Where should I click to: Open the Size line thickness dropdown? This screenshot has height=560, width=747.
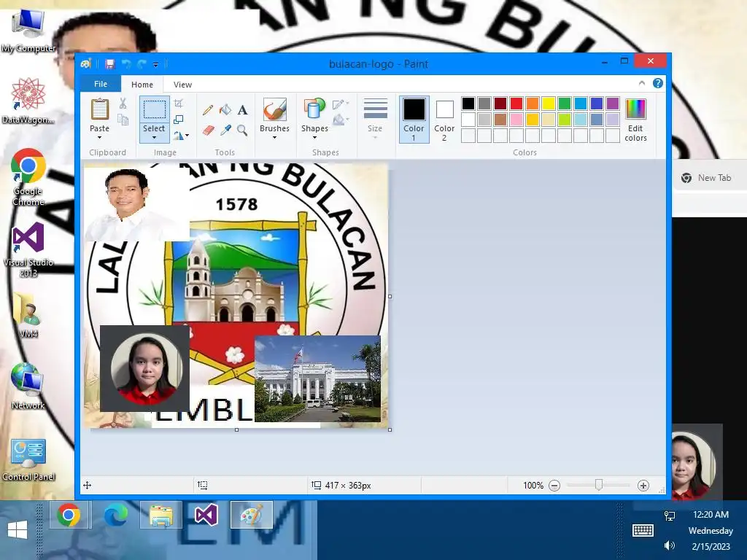[375, 119]
